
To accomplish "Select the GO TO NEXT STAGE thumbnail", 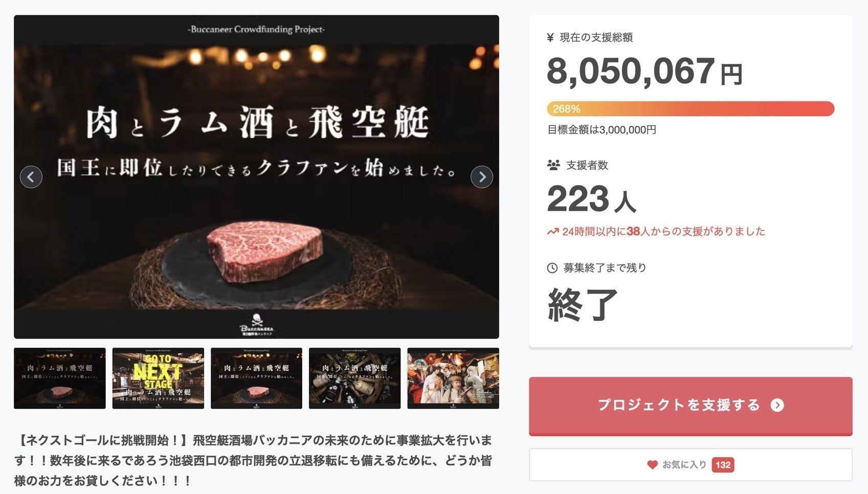I will 158,378.
